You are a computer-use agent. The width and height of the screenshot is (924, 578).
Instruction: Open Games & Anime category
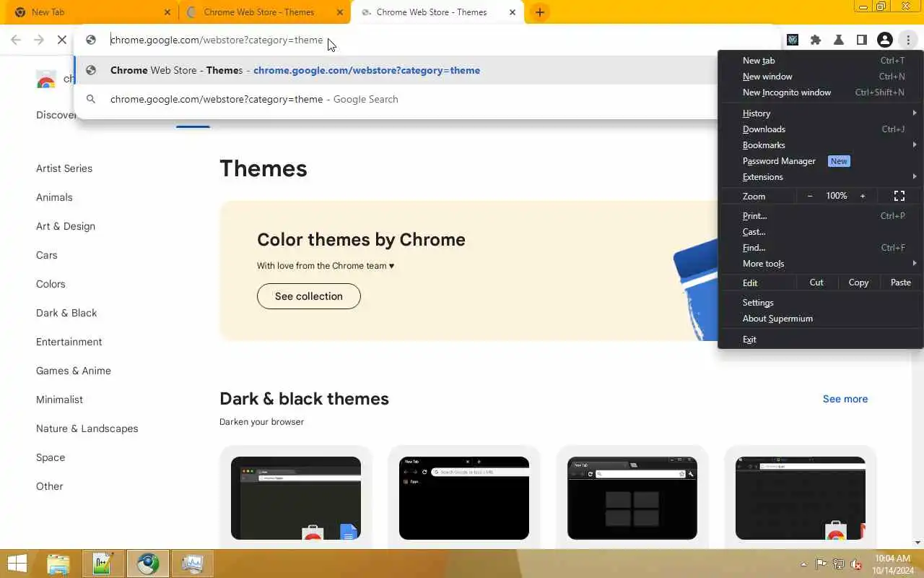[74, 371]
